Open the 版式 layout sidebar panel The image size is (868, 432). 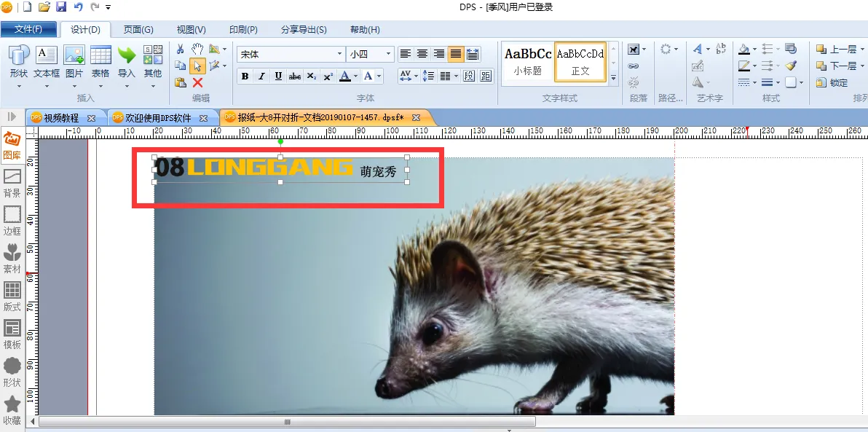pyautogui.click(x=12, y=296)
